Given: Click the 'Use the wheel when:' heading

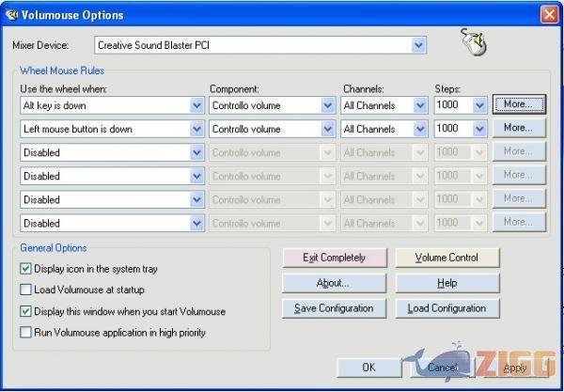Looking at the screenshot, I should coord(64,88).
